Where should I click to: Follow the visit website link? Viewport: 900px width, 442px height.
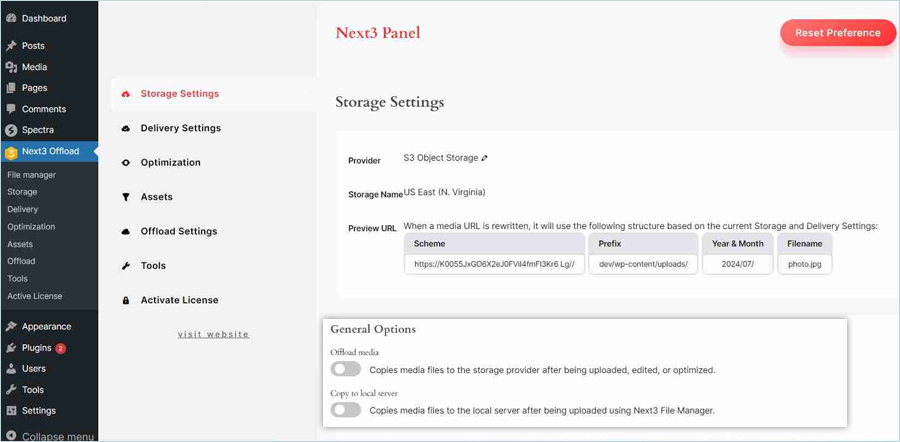[213, 334]
